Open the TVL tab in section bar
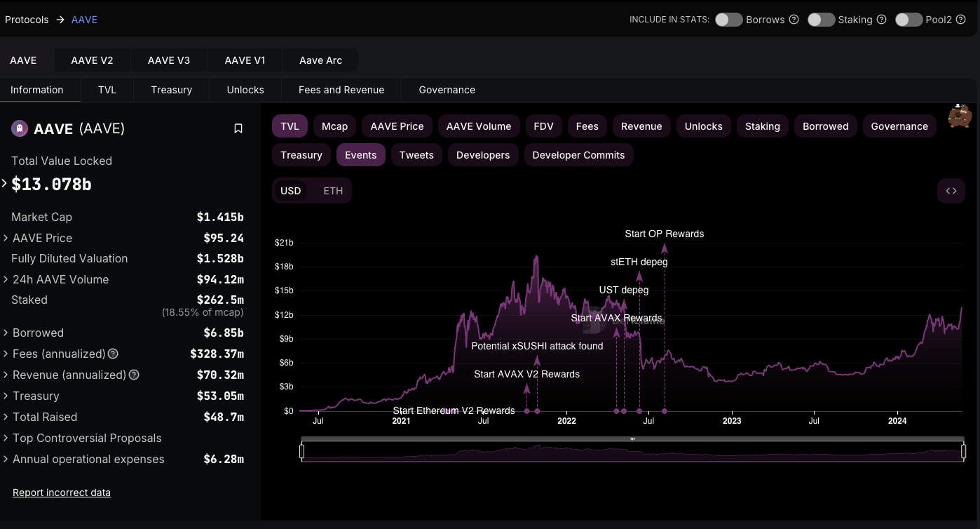 pyautogui.click(x=107, y=90)
